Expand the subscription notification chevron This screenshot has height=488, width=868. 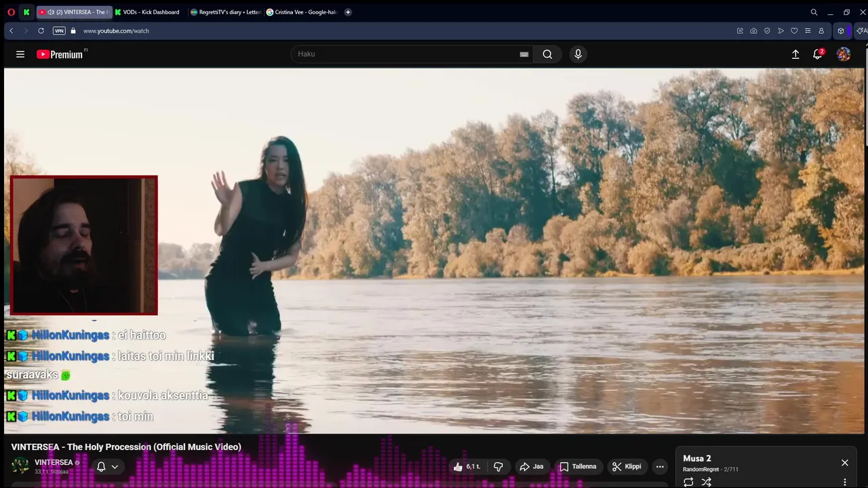click(x=115, y=466)
